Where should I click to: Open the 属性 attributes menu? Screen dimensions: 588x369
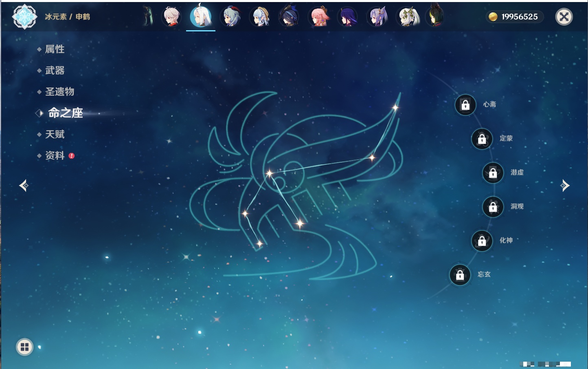click(55, 49)
